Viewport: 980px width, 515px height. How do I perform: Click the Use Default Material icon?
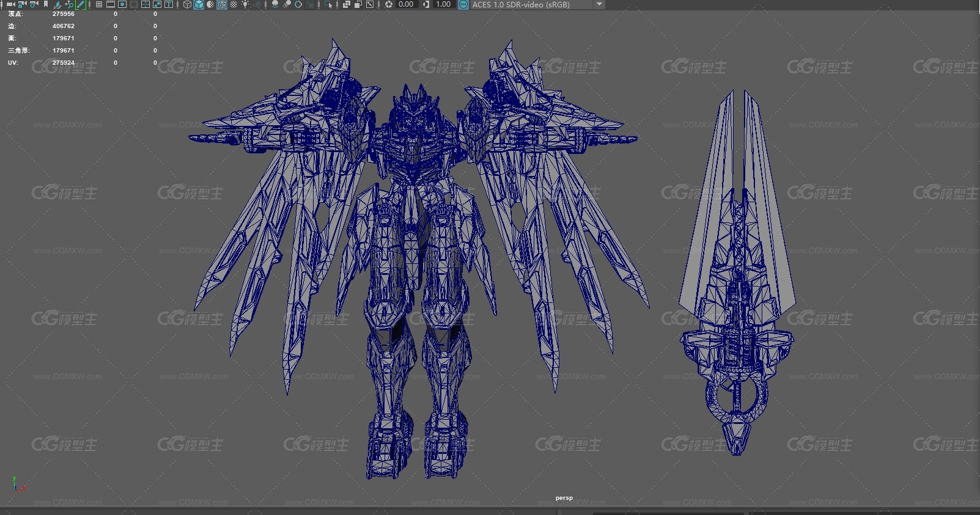[211, 4]
